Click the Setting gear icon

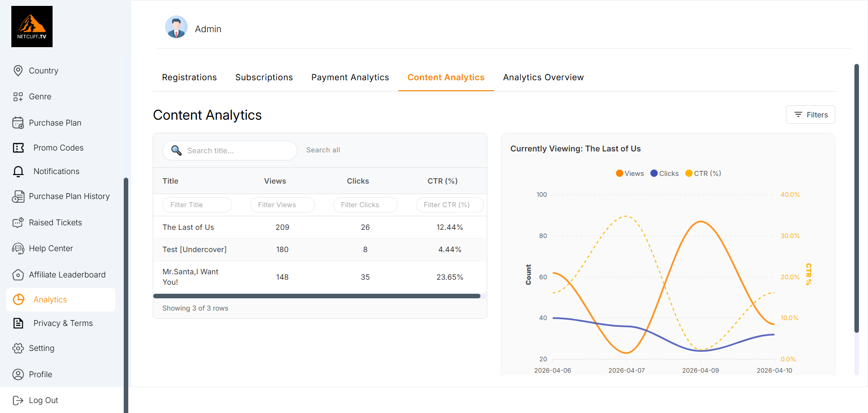18,348
